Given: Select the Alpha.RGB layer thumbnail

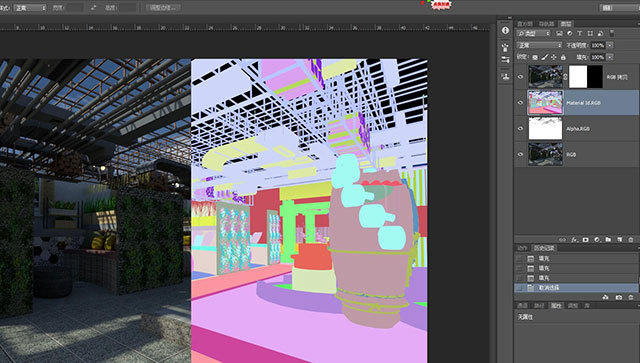Looking at the screenshot, I should [546, 129].
